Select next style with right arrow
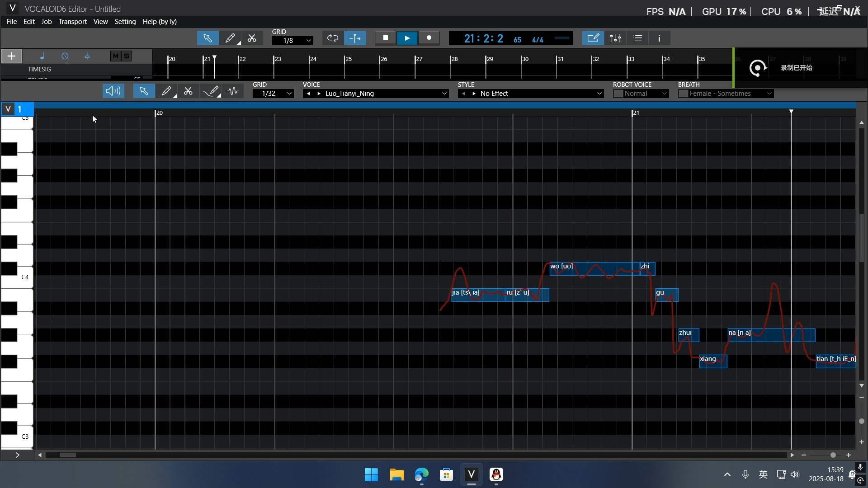The image size is (868, 488). coord(474,94)
